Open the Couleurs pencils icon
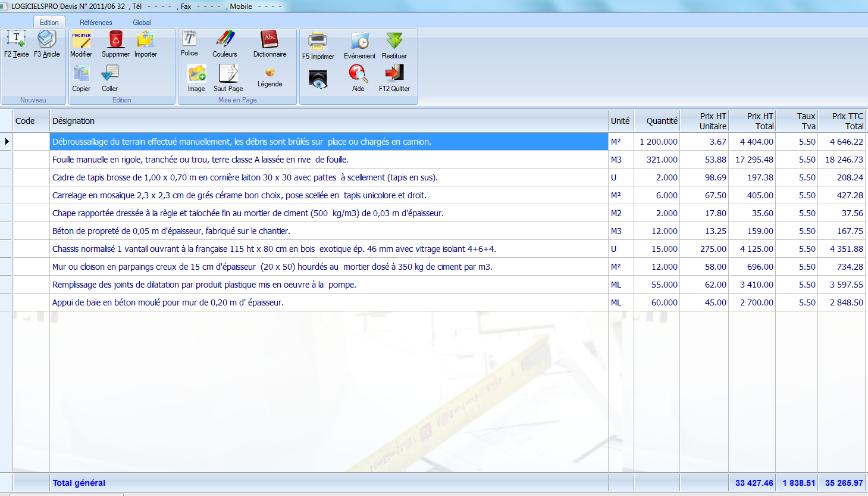 pos(225,40)
